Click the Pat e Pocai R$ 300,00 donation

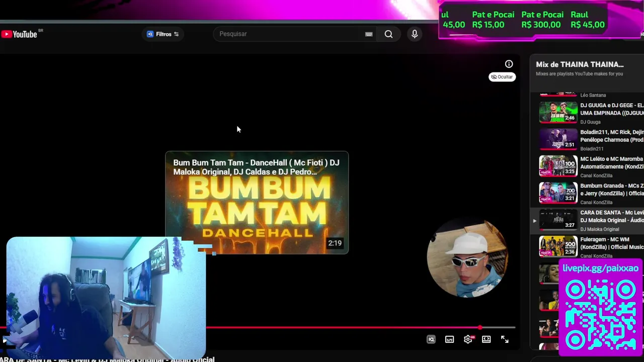[x=542, y=20]
